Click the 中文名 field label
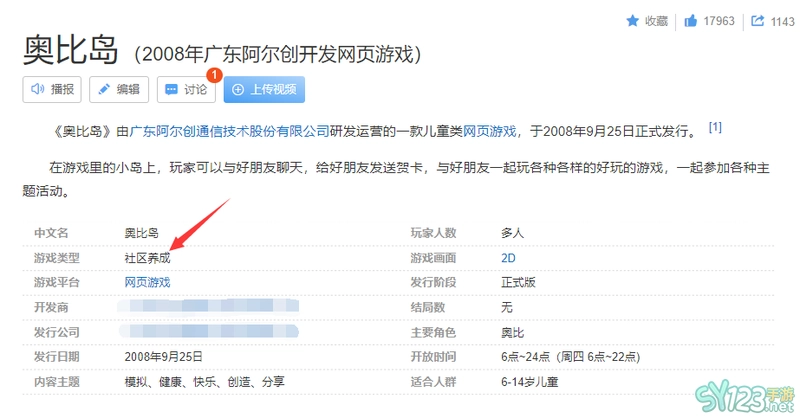This screenshot has height=418, width=800. click(x=51, y=233)
